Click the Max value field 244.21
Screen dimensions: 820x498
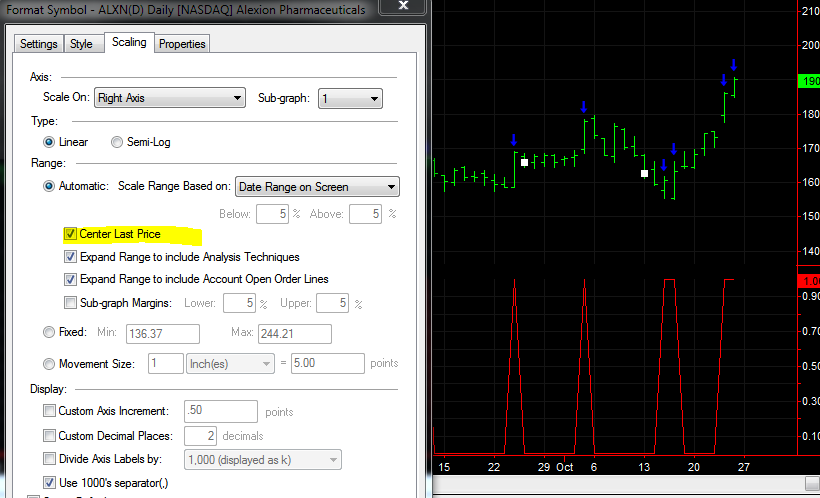point(294,334)
